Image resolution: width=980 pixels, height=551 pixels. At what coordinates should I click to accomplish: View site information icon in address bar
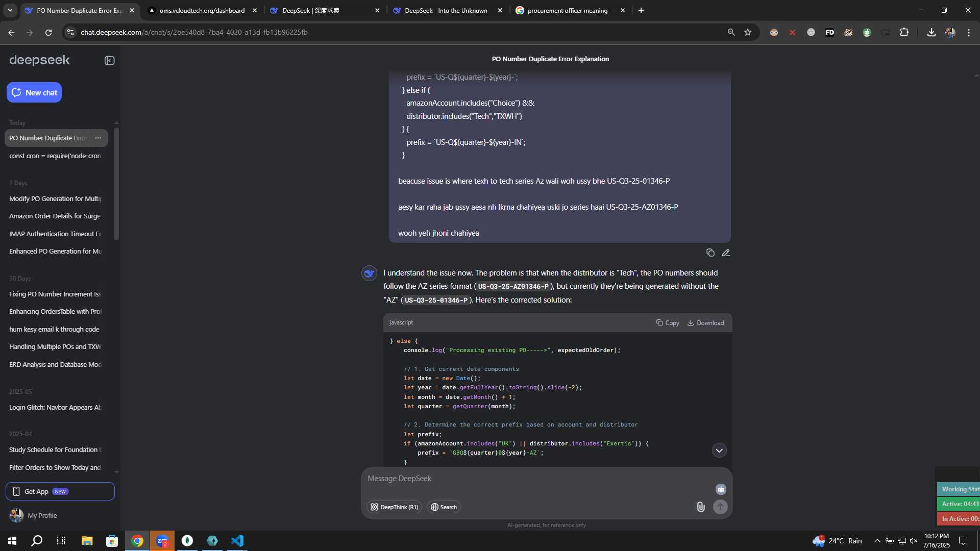[x=70, y=32]
